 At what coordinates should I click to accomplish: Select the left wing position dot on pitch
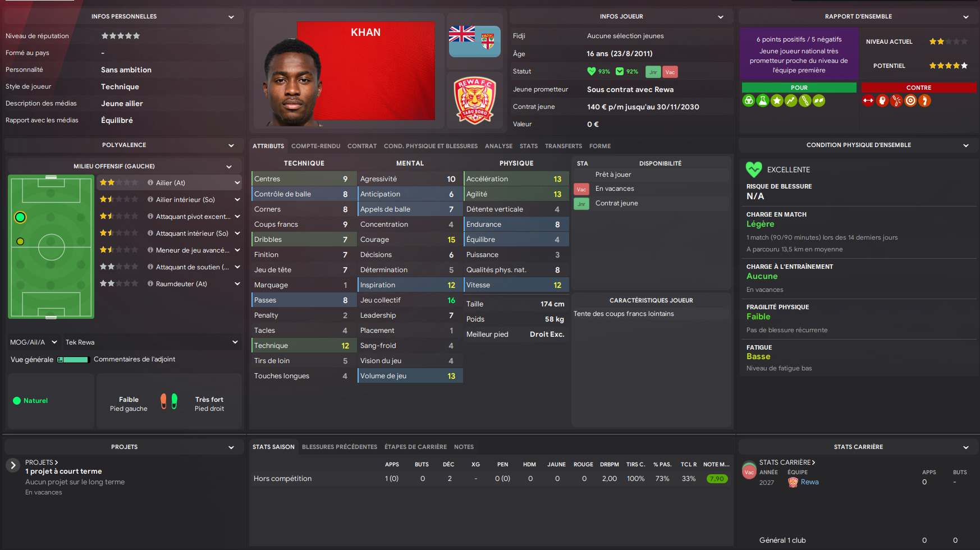20,217
